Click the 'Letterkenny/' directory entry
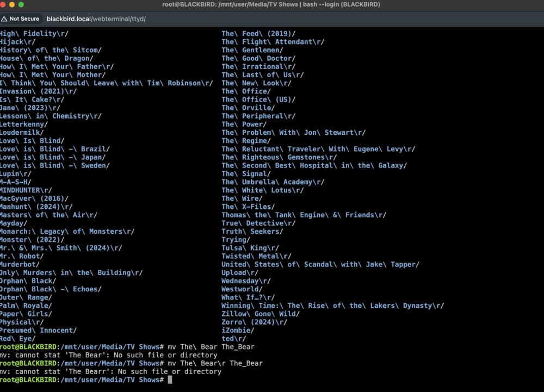The image size is (544, 392). (24, 125)
